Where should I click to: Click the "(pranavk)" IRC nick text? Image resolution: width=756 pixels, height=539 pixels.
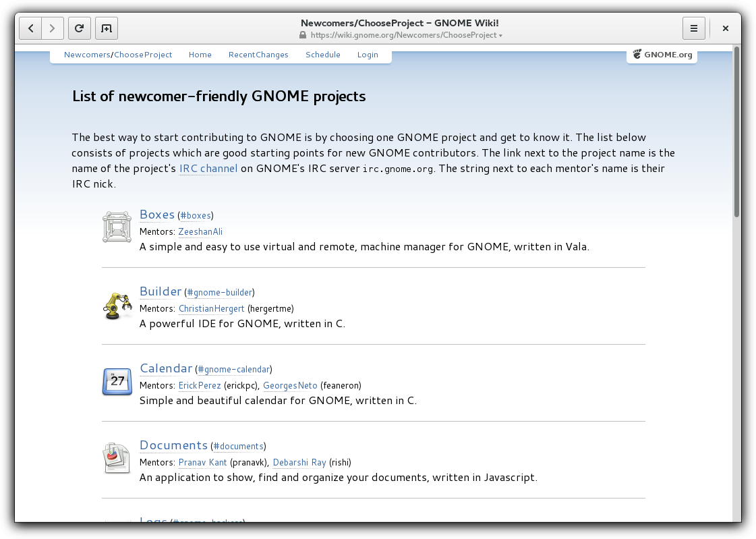(x=249, y=462)
